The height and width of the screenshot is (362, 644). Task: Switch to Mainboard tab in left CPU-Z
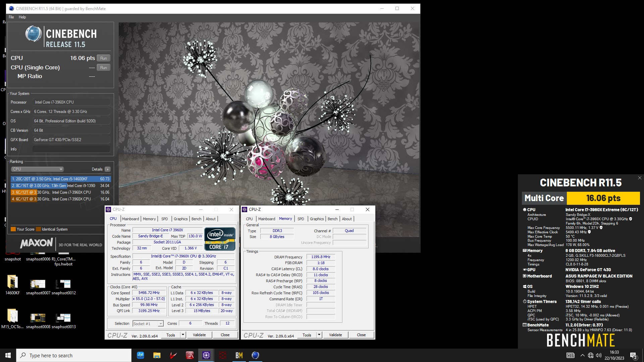[130, 219]
